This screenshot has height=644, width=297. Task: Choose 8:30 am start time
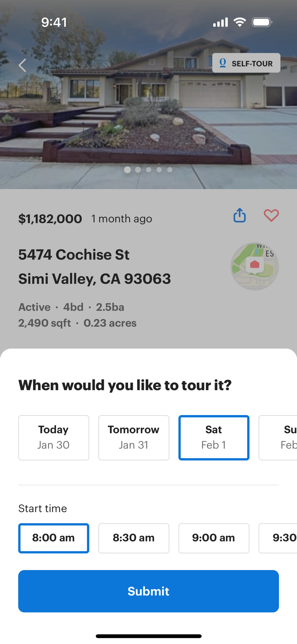point(133,538)
